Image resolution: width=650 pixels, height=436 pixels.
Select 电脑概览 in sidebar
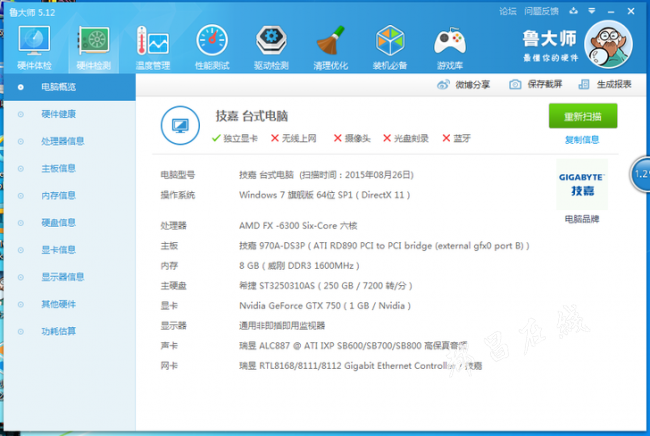coord(70,87)
